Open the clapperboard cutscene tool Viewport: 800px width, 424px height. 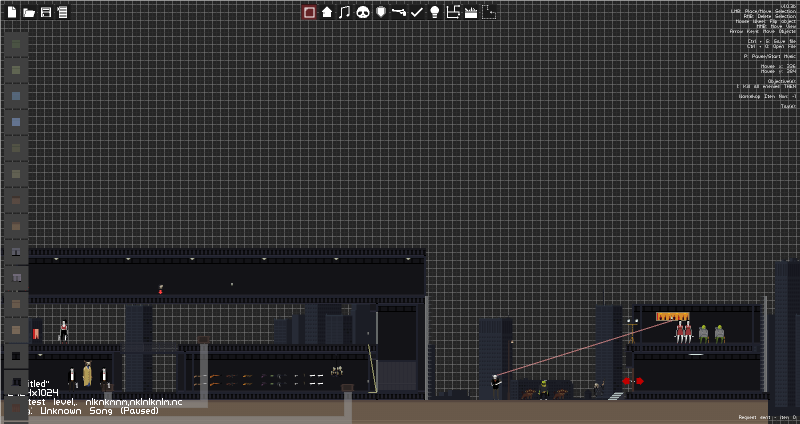tap(471, 12)
